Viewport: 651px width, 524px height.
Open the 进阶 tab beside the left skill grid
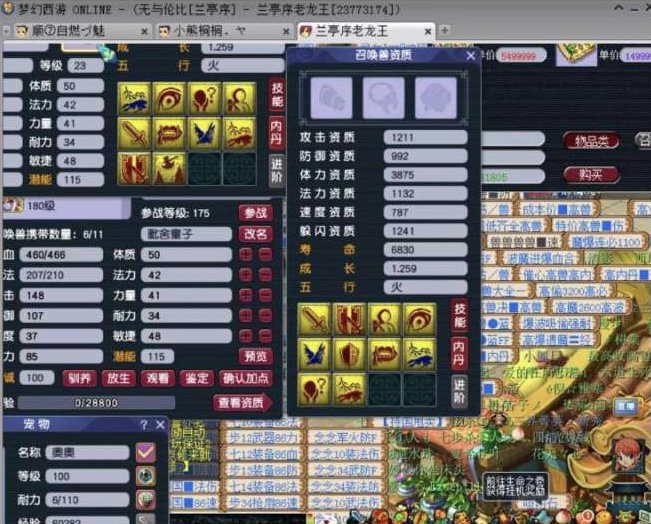point(277,170)
